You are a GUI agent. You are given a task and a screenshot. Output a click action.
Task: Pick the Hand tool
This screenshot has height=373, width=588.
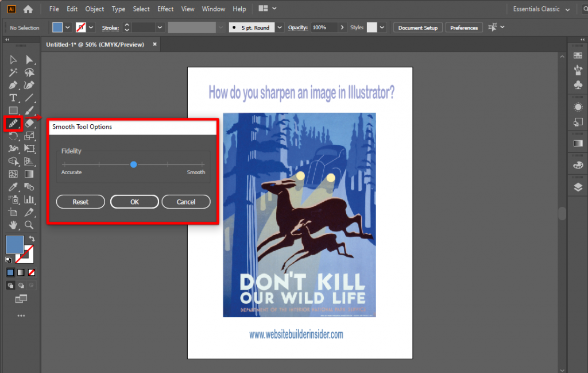click(14, 226)
